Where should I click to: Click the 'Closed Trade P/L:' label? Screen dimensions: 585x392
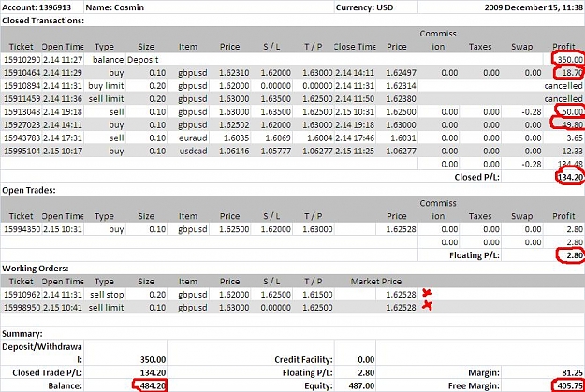48,373
